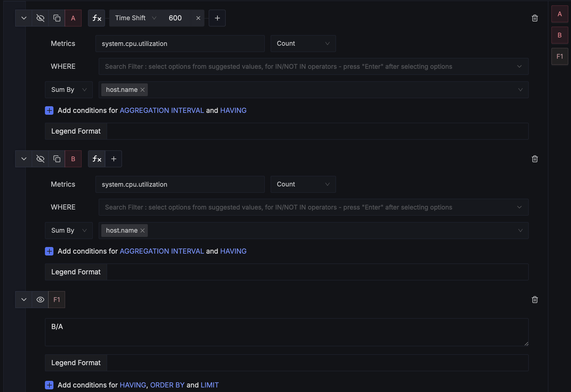Click the clone icon on query A
Image resolution: width=571 pixels, height=392 pixels.
pos(56,18)
